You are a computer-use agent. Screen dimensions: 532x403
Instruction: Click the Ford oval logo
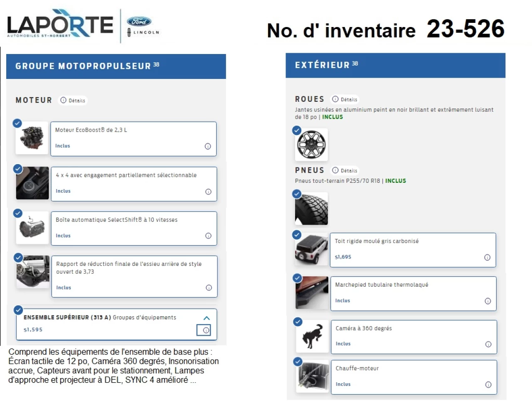click(x=139, y=22)
